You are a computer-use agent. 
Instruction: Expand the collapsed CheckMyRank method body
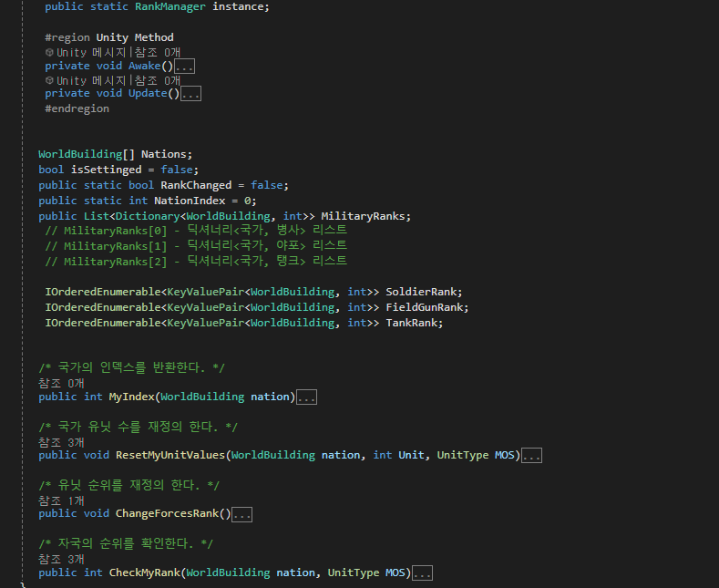[x=422, y=573]
